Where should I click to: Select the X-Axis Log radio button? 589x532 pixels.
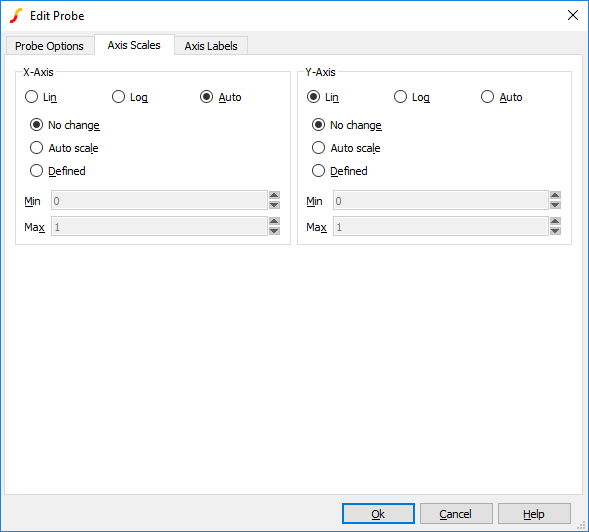click(x=130, y=97)
